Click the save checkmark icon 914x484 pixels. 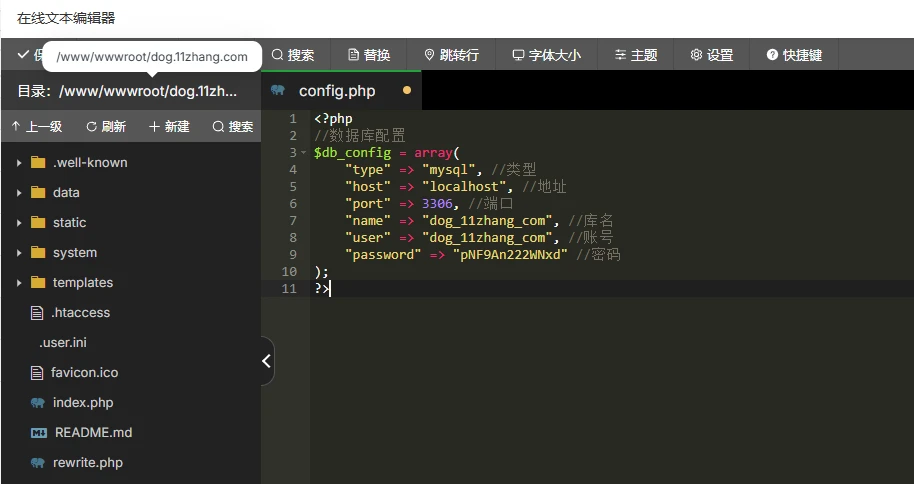click(x=23, y=55)
